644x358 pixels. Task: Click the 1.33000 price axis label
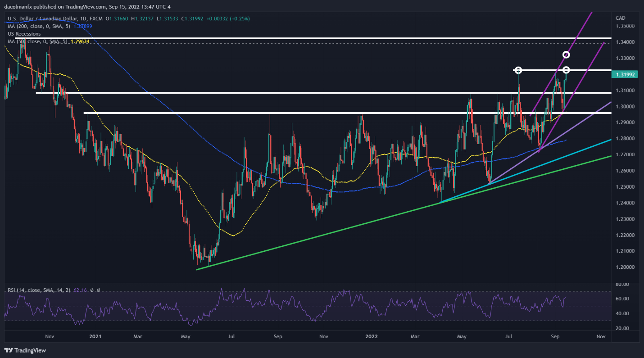point(626,59)
